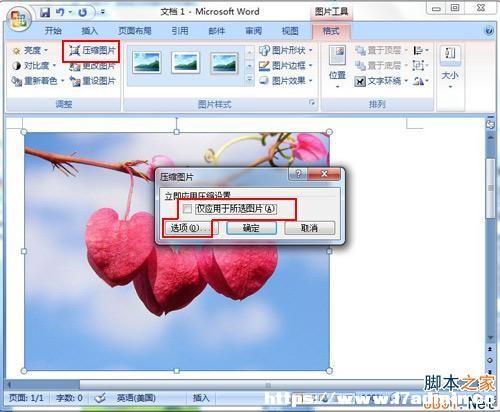This screenshot has width=500, height=412.
Task: Toggle the 插入 insert mode indicator
Action: [200, 398]
